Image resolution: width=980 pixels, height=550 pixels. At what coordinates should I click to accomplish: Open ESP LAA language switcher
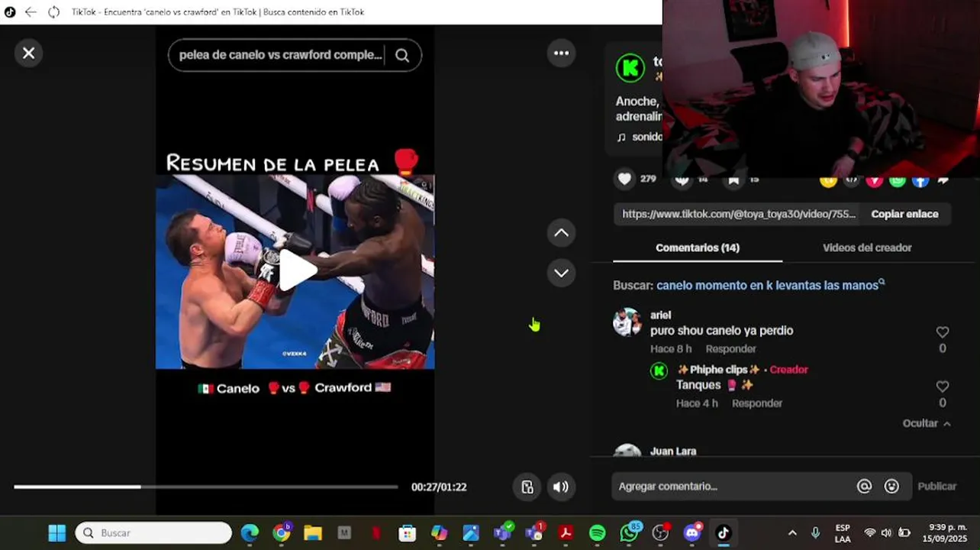pyautogui.click(x=843, y=533)
